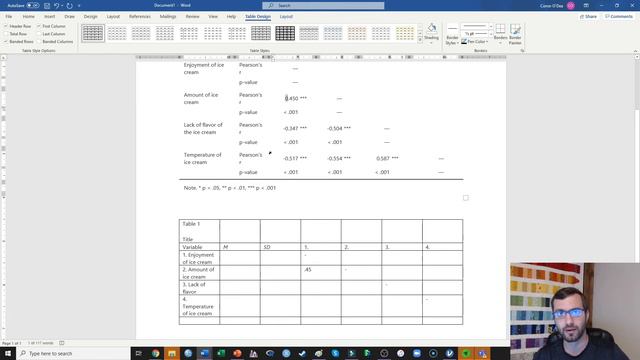Expand the Undo history dropdown arrow

tap(62, 6)
